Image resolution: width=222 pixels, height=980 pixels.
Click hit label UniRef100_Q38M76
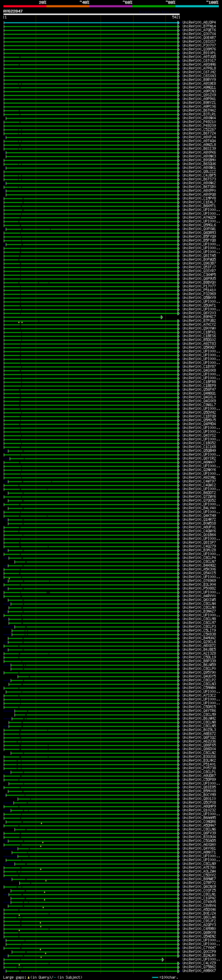(199, 49)
